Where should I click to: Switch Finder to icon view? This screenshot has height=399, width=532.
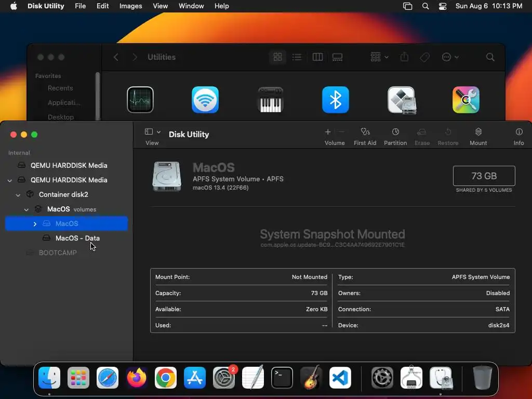(x=277, y=57)
